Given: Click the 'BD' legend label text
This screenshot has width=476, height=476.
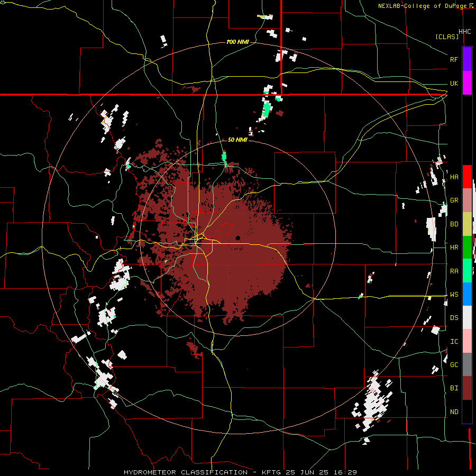Looking at the screenshot, I should (454, 224).
